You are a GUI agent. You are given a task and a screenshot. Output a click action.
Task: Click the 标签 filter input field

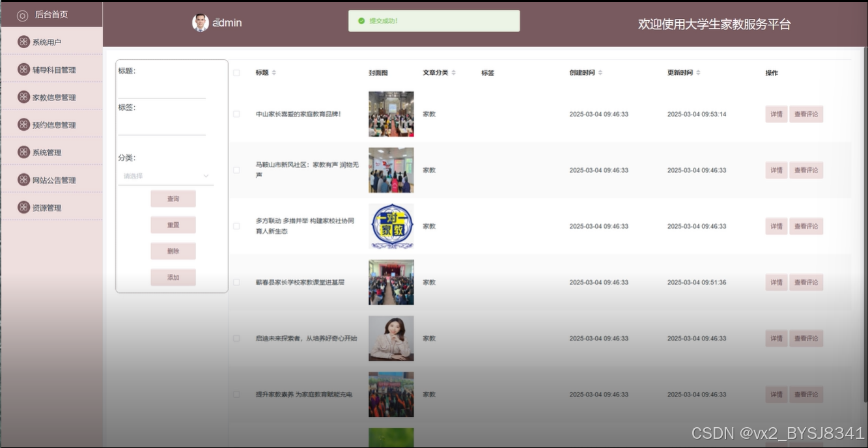[x=161, y=126]
